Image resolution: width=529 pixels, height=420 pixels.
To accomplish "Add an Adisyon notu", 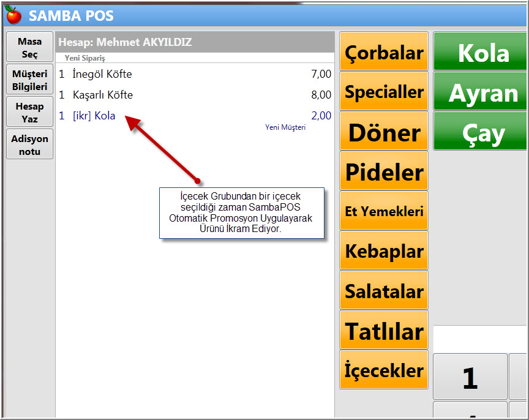I will pos(29,143).
